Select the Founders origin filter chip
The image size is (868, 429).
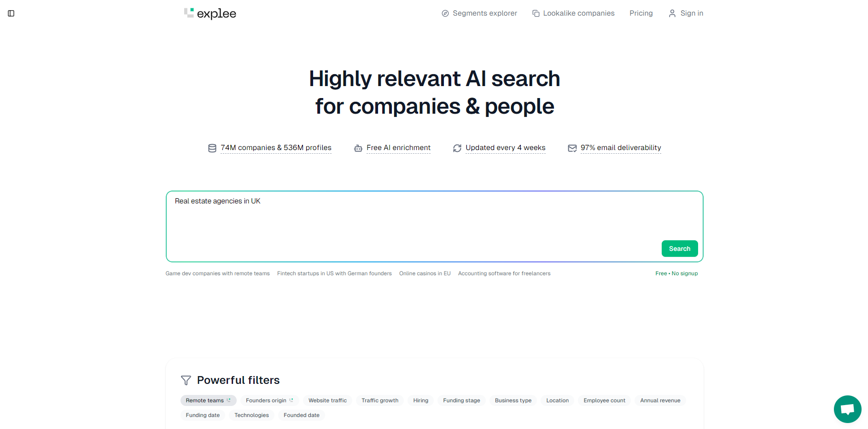tap(269, 400)
